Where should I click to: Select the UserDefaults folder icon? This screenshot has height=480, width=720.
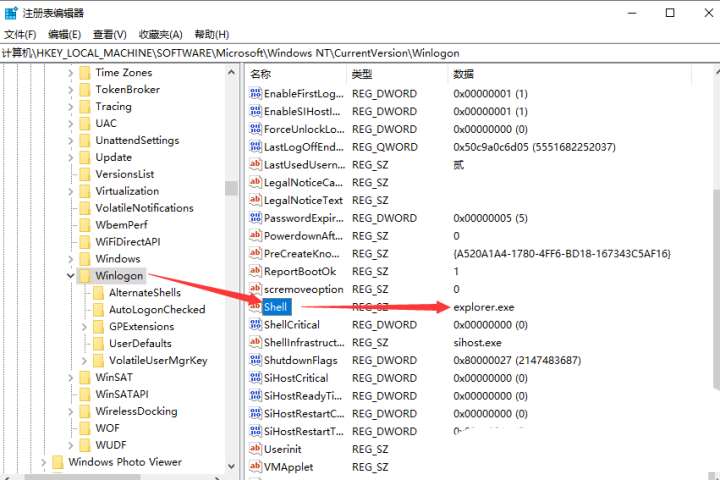98,344
